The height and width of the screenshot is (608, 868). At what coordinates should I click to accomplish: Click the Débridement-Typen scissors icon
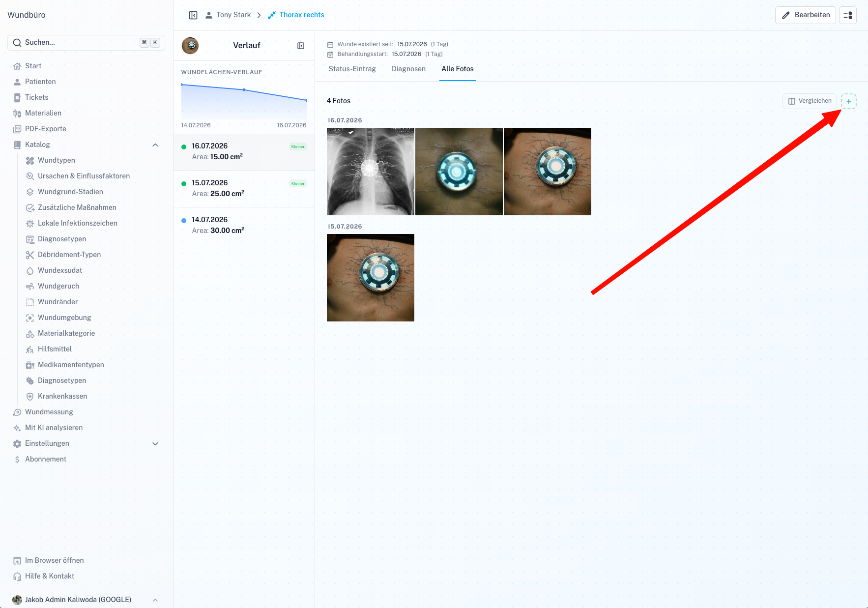coord(30,255)
